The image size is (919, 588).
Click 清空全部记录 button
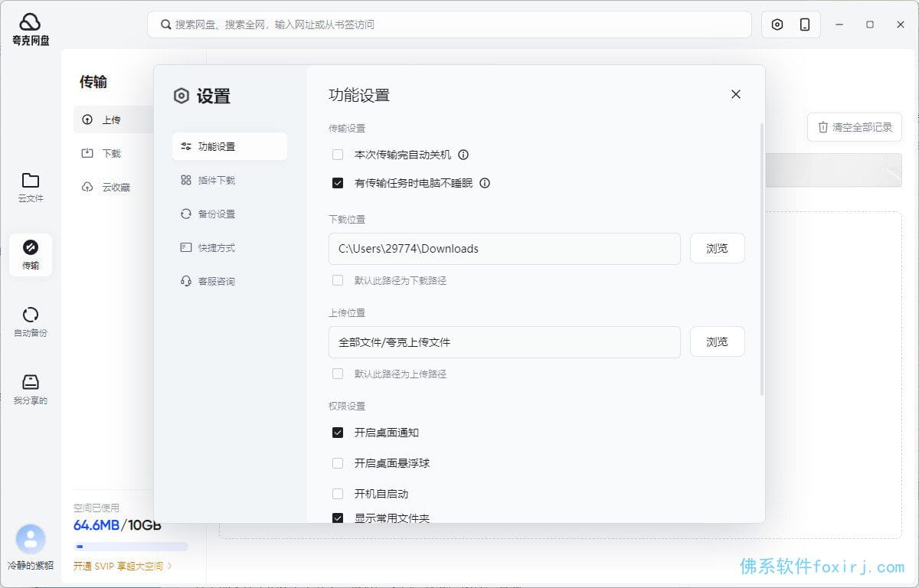point(855,127)
